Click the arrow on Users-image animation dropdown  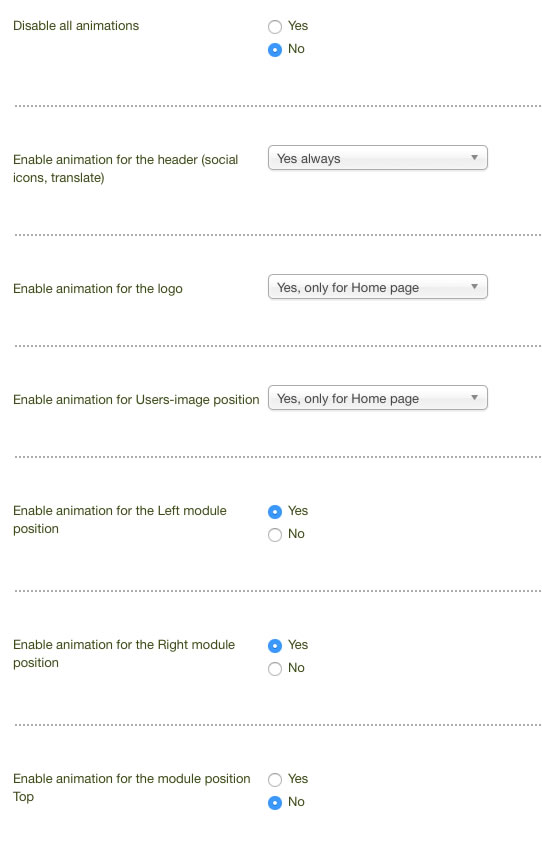point(474,397)
